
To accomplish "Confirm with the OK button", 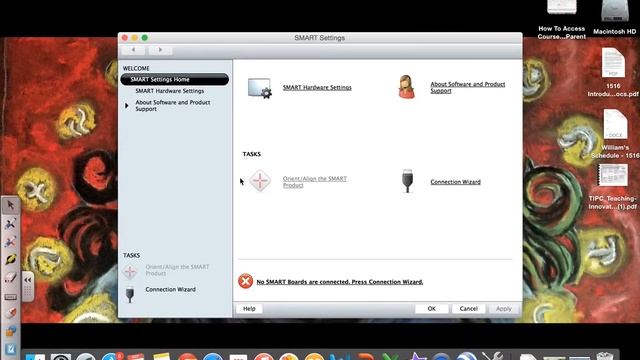I will [431, 309].
